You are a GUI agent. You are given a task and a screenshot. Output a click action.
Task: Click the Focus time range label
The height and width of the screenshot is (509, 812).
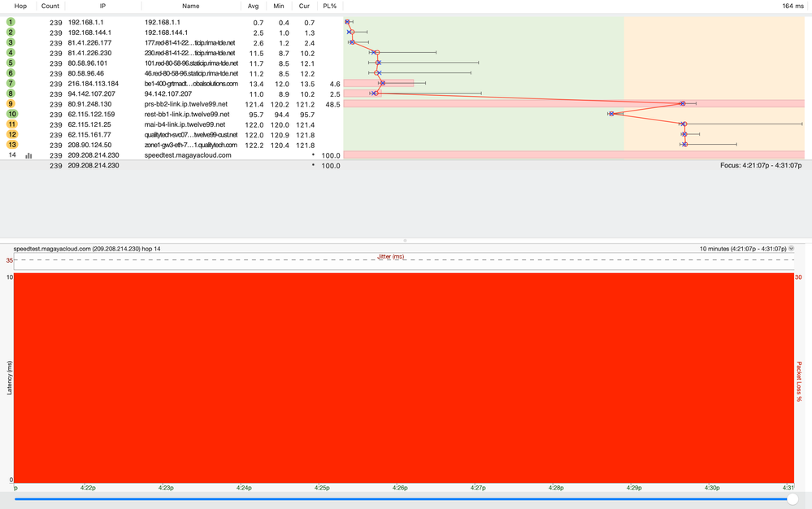[x=759, y=165]
